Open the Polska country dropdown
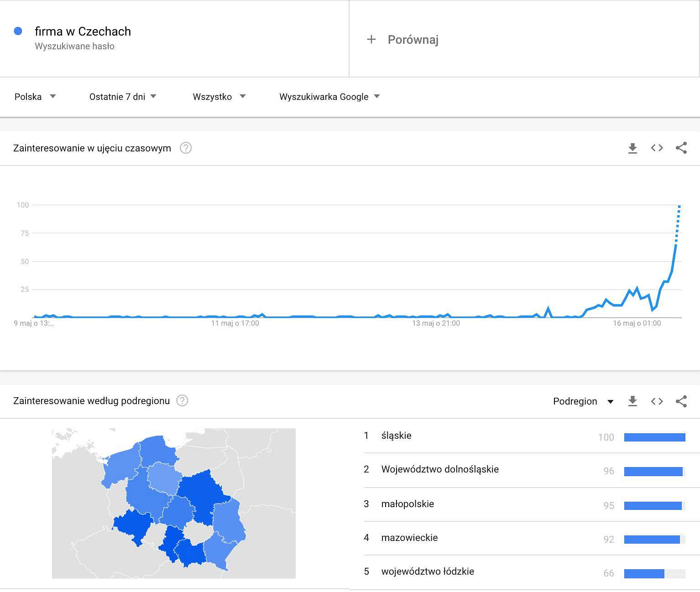700x592 pixels. (x=35, y=97)
